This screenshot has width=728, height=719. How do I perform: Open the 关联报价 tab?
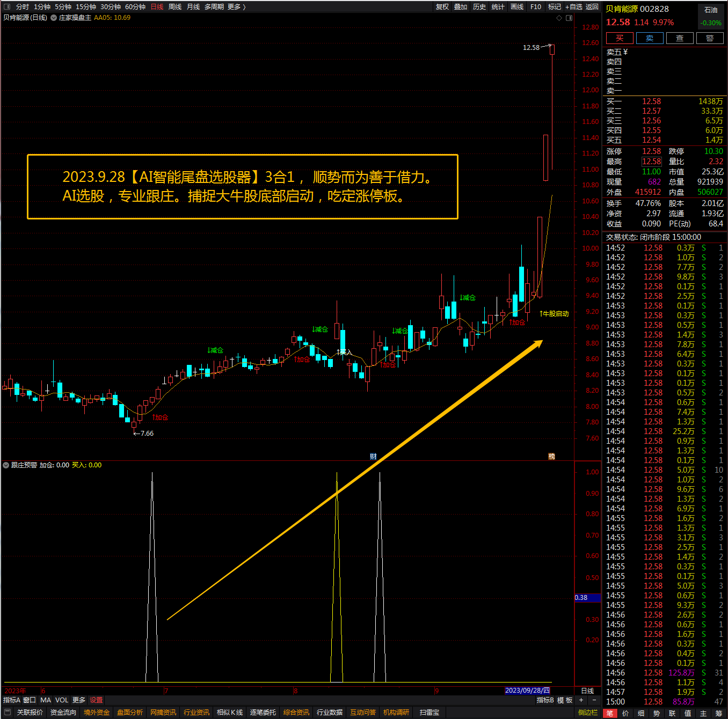(30, 713)
